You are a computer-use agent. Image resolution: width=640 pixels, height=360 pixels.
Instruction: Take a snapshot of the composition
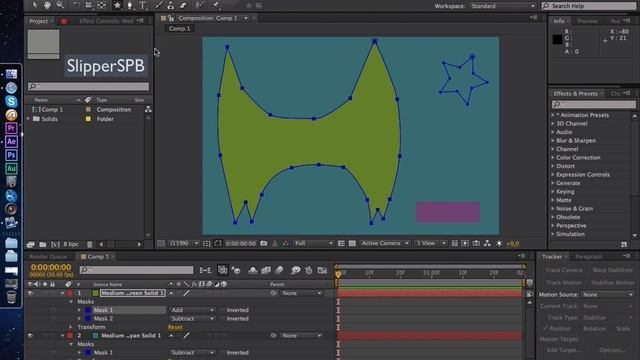(x=264, y=243)
